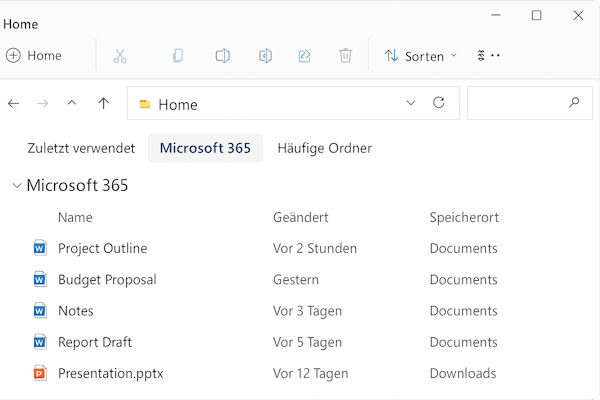Screen dimensions: 600x400
Task: Collapse the Microsoft 365 section
Action: click(16, 186)
